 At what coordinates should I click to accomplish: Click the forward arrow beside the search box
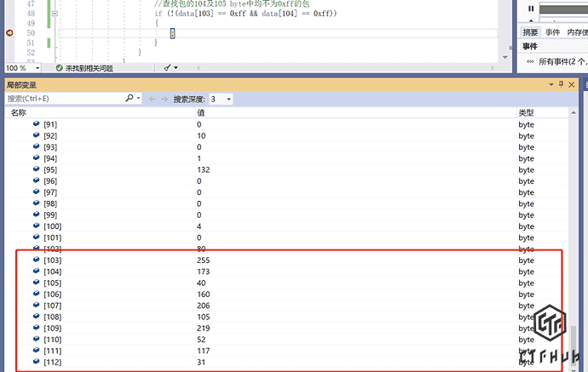[x=164, y=99]
